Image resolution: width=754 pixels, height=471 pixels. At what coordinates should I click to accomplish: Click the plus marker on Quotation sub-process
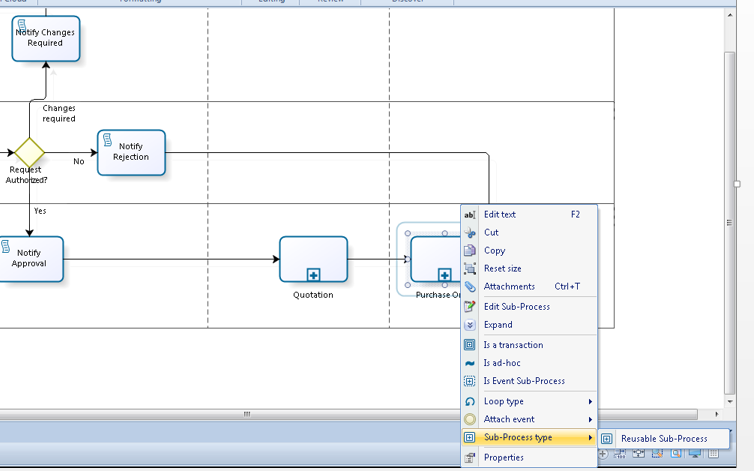point(314,275)
